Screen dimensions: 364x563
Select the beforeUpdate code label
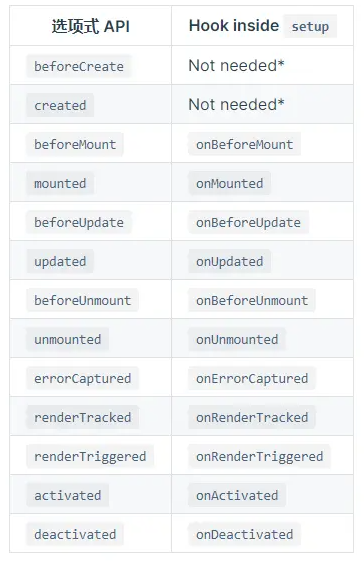tap(79, 222)
